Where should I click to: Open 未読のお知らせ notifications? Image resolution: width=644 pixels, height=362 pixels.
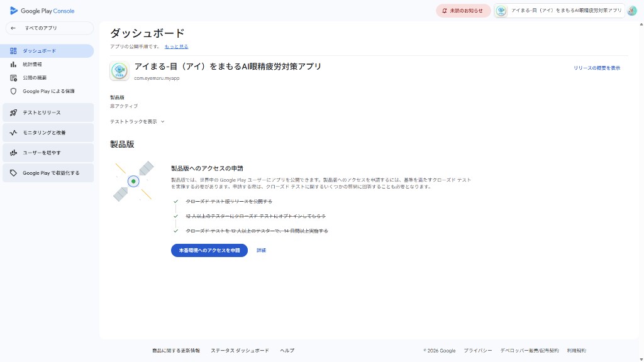[463, 11]
